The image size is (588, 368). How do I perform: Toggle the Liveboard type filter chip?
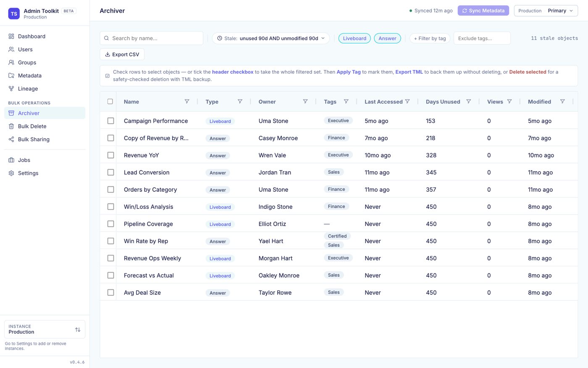click(x=354, y=38)
